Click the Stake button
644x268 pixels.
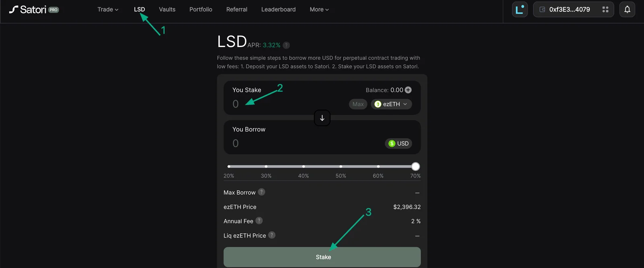coord(322,257)
